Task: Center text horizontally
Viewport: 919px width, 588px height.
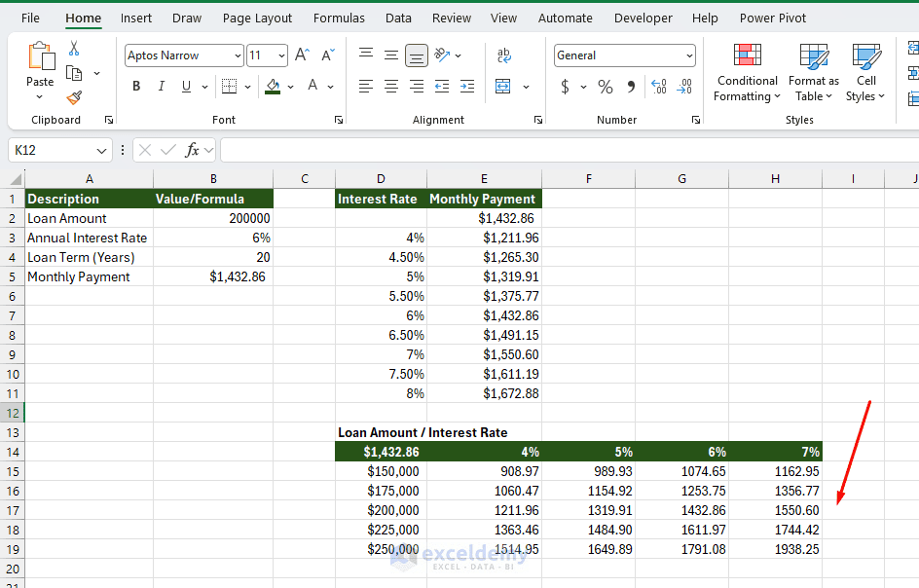Action: click(x=391, y=87)
